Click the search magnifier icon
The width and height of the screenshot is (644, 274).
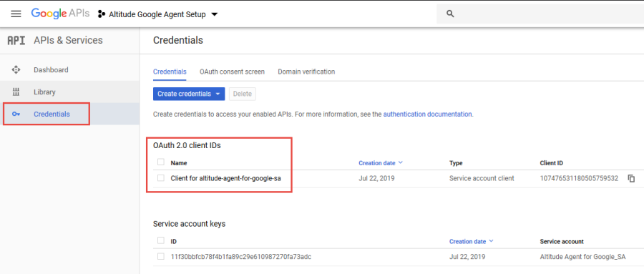450,14
